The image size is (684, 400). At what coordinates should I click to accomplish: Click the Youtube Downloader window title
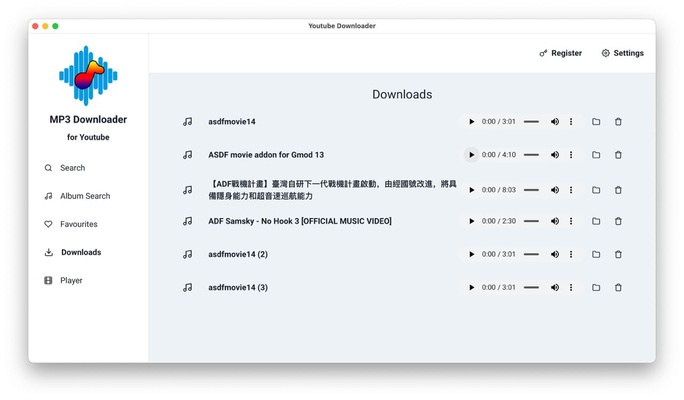[x=342, y=26]
